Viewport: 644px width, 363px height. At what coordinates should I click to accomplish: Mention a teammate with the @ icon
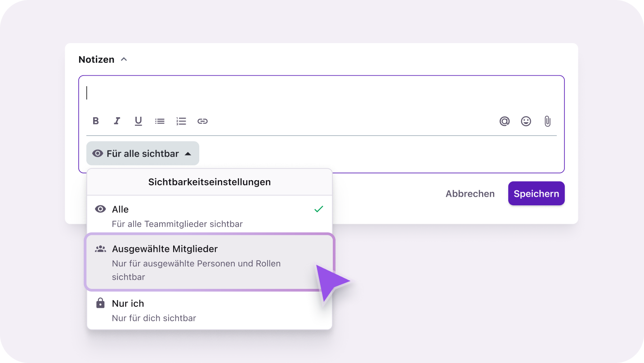coord(505,121)
